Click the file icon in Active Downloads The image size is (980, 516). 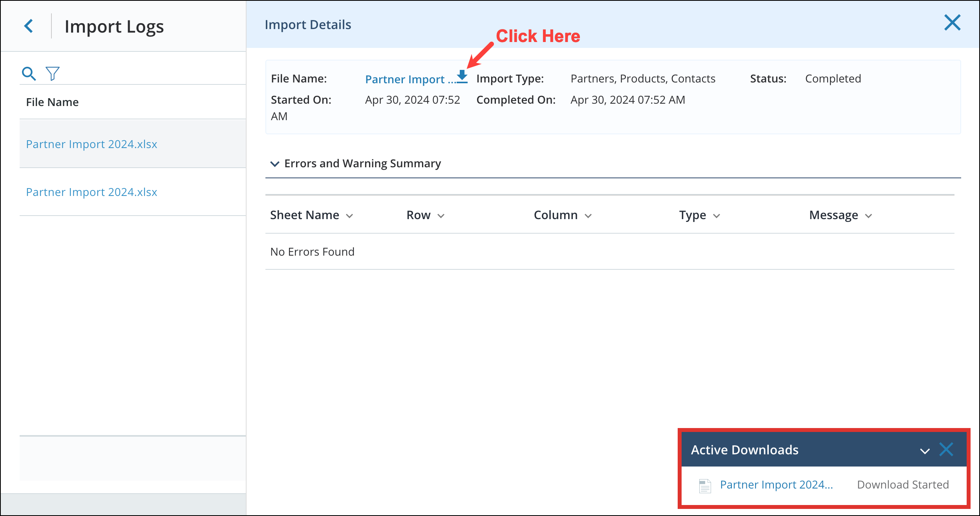point(705,486)
